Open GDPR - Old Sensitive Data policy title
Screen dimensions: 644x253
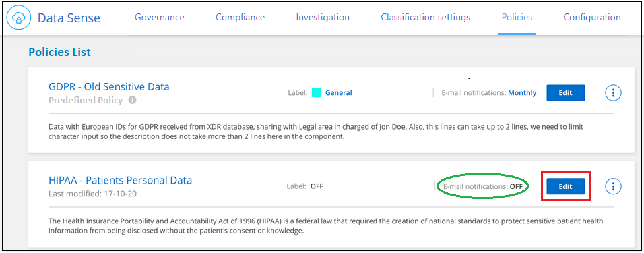[109, 87]
